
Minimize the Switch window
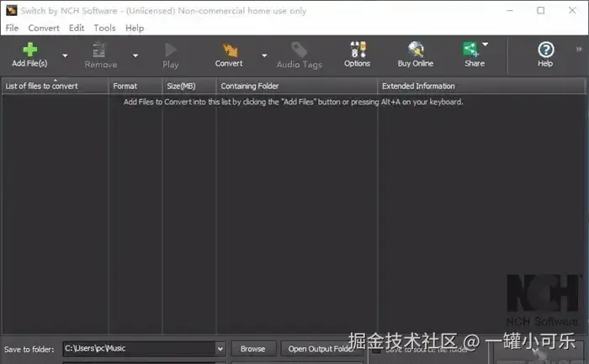(x=510, y=10)
